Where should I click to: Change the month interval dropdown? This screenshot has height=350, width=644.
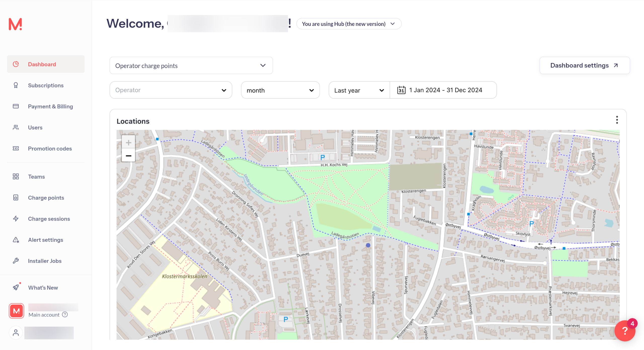point(280,90)
